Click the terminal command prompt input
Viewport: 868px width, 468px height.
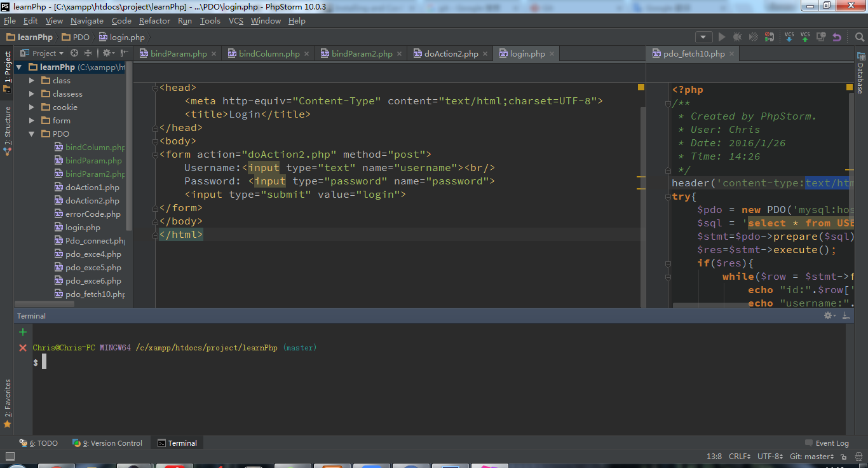(44, 362)
